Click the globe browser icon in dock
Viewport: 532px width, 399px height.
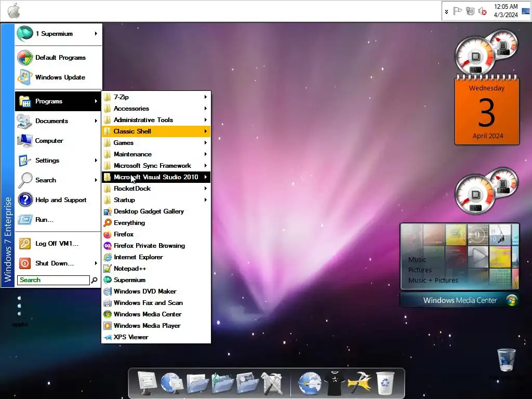(310, 383)
